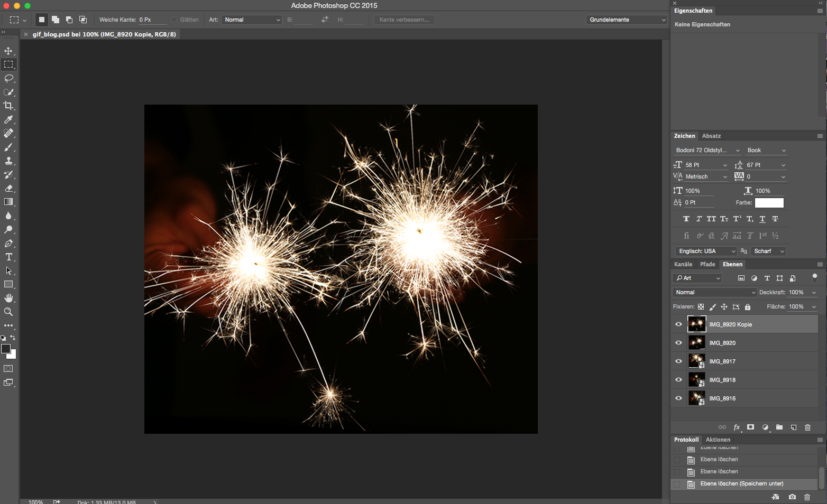The width and height of the screenshot is (827, 504).
Task: Open the 58 Pt font size dropdown
Action: point(725,165)
